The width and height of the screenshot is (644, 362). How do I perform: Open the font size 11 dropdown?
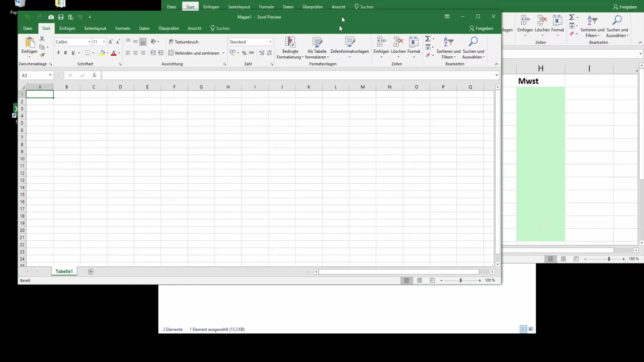click(x=104, y=42)
